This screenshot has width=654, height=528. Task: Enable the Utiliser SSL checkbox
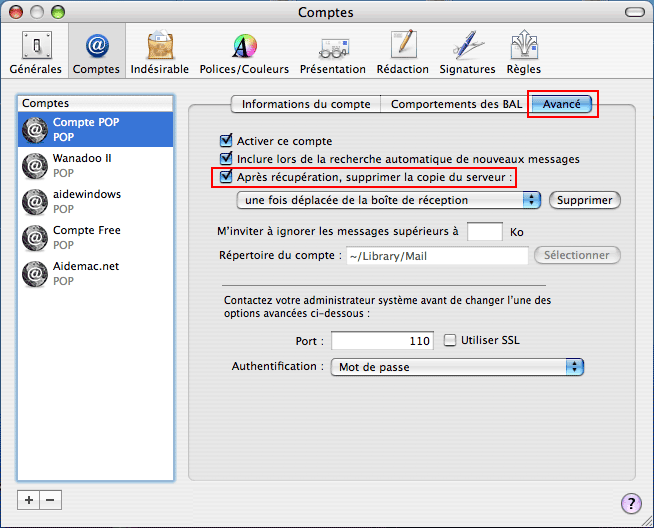click(x=450, y=340)
